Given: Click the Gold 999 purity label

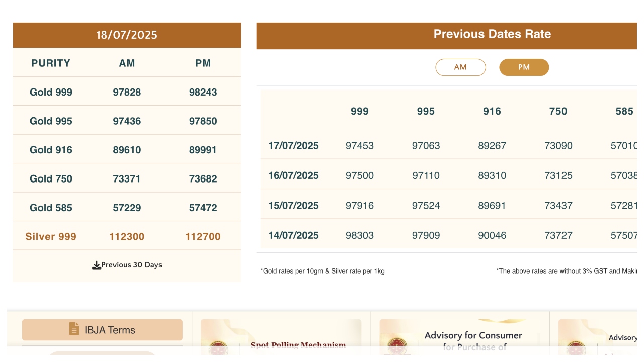Looking at the screenshot, I should pos(51,92).
